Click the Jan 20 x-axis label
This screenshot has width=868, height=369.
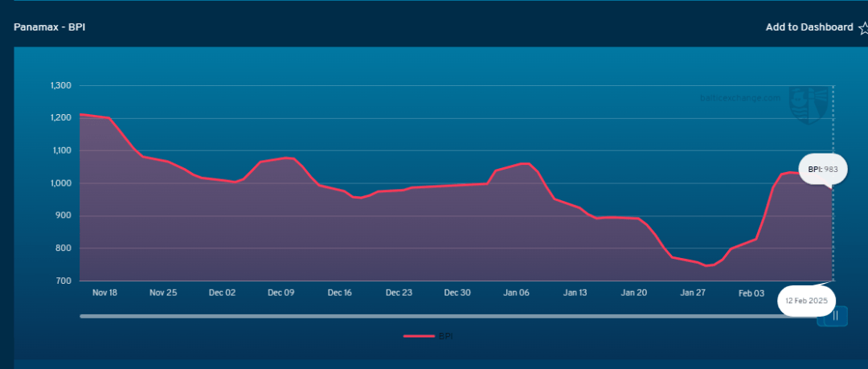click(x=634, y=293)
